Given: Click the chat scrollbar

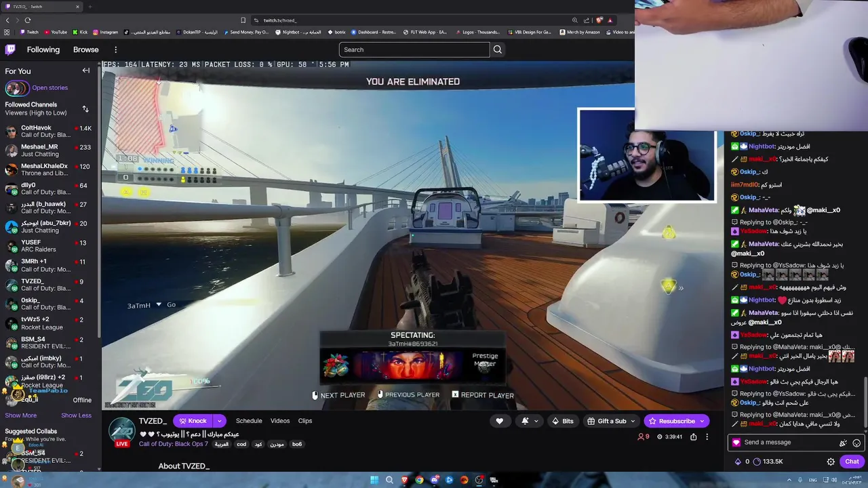Looking at the screenshot, I should tap(865, 403).
